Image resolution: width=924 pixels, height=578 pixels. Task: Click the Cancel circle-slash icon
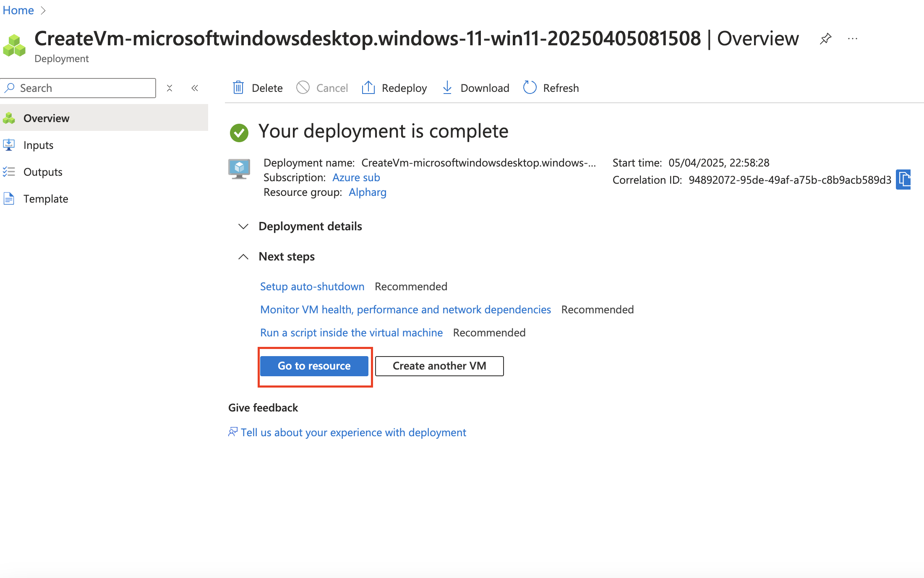pyautogui.click(x=303, y=88)
